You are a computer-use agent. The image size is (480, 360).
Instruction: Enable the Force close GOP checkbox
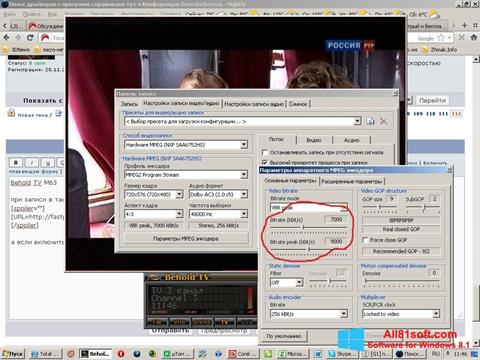click(x=365, y=240)
